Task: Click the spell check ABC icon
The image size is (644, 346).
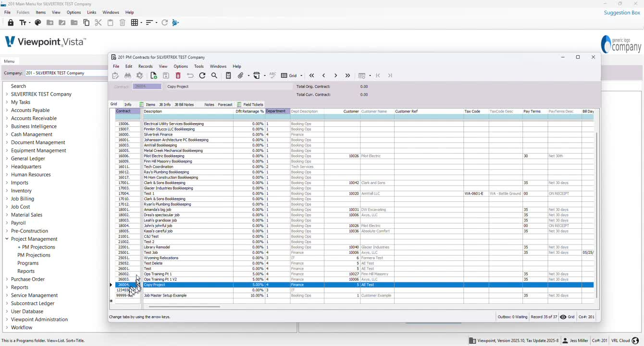Action: [272, 75]
